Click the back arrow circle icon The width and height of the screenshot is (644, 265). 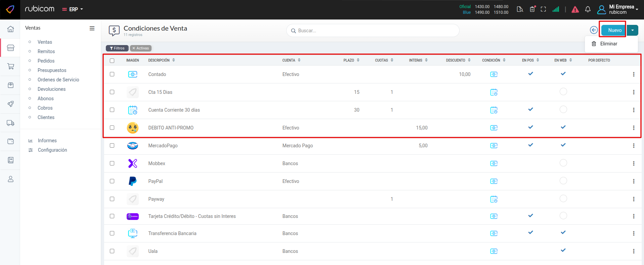click(x=594, y=30)
